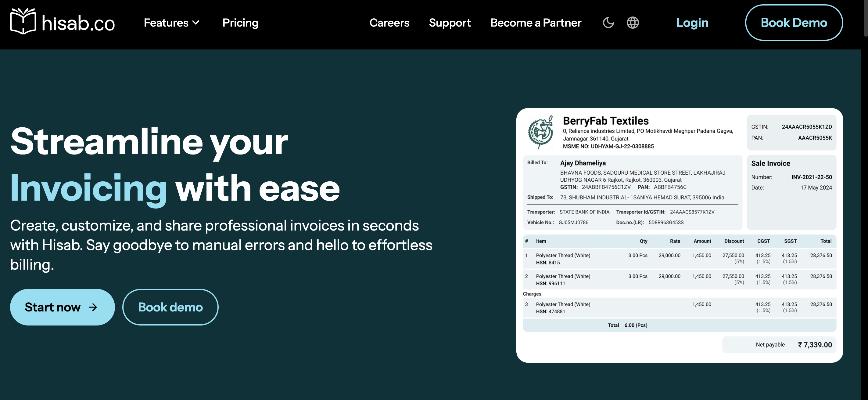Select the BerryFab Textiles company logo
868x400 pixels.
pos(540,132)
